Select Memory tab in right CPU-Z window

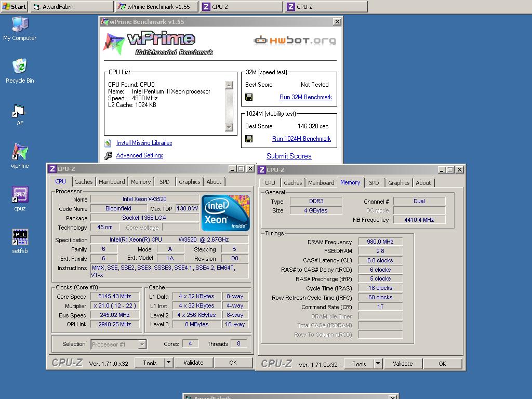[x=350, y=182]
